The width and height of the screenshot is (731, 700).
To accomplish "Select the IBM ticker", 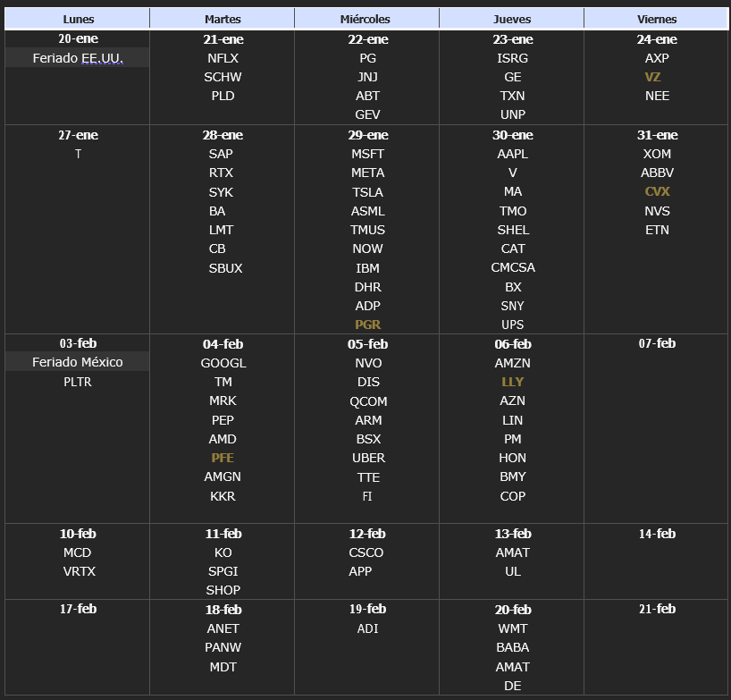I will point(368,268).
